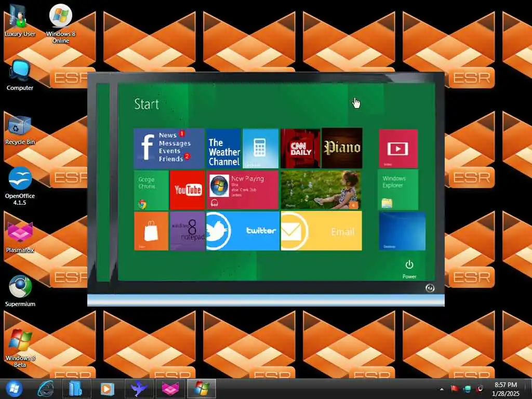Click the volume tray icon
This screenshot has width=532, height=399.
[x=480, y=389]
